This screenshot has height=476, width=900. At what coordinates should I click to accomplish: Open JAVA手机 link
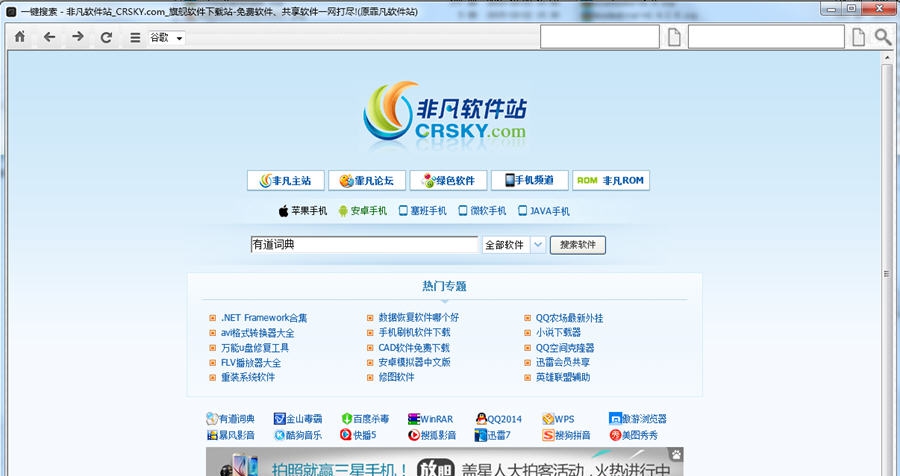(x=544, y=211)
